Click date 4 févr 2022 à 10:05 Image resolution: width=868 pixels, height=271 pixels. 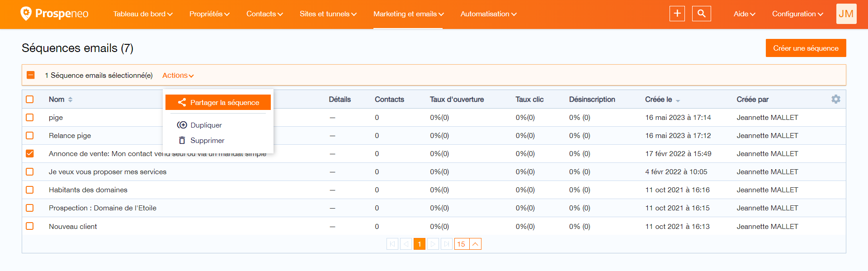point(676,172)
